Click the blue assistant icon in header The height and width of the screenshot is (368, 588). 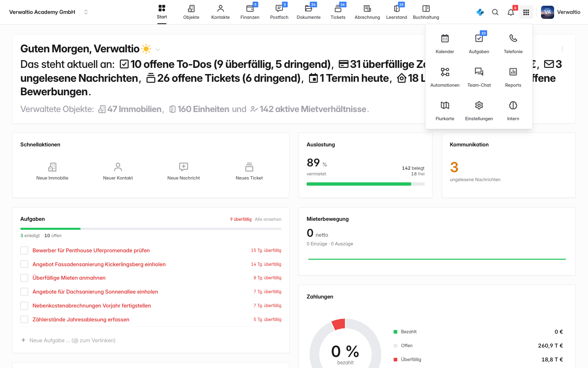[x=480, y=12]
